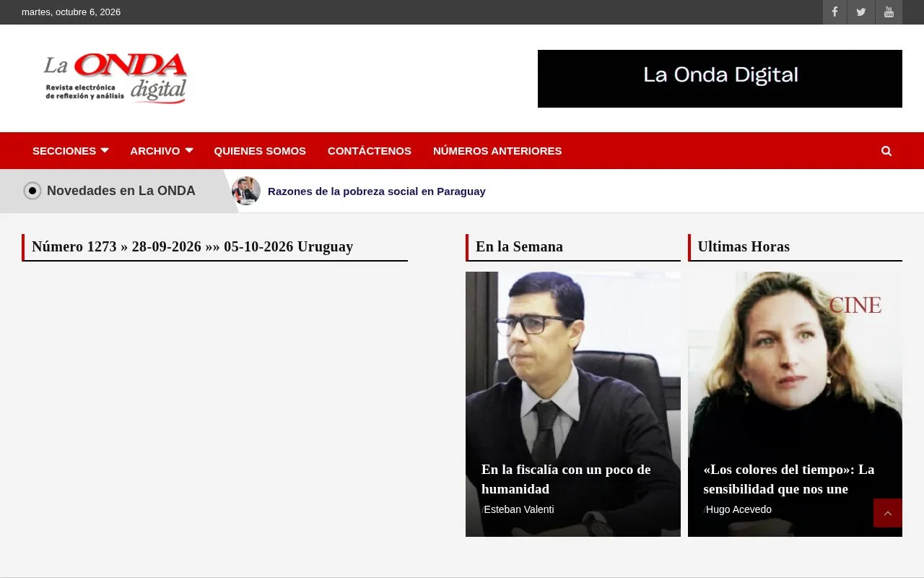The height and width of the screenshot is (578, 924).
Task: Click the La ONDA digital logo
Action: (116, 78)
